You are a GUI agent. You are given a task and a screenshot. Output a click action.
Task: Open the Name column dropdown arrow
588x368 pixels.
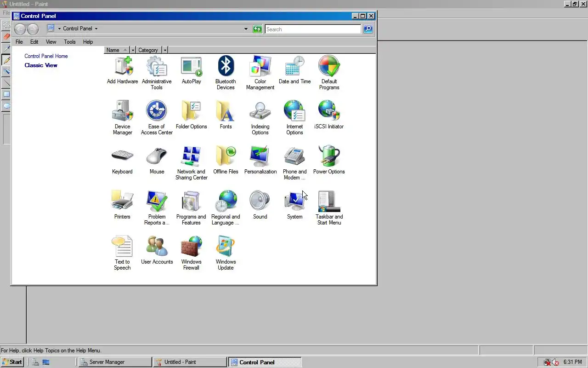click(133, 50)
